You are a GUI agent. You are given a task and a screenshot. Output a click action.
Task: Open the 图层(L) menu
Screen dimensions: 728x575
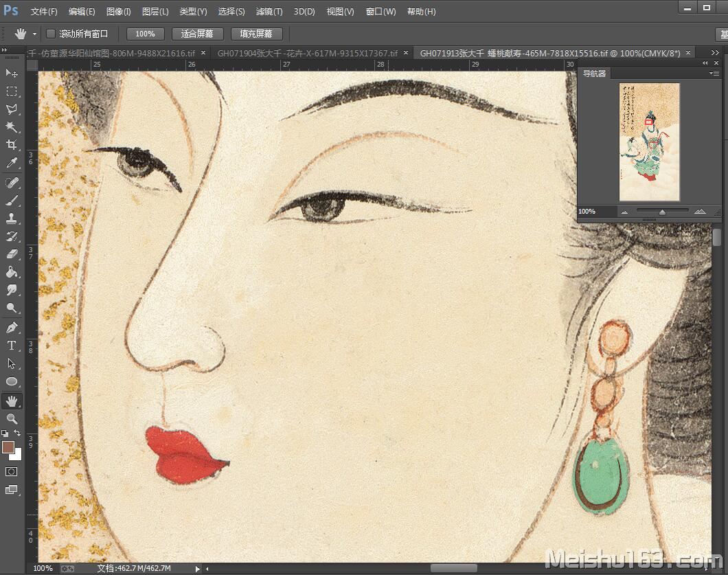tap(155, 12)
